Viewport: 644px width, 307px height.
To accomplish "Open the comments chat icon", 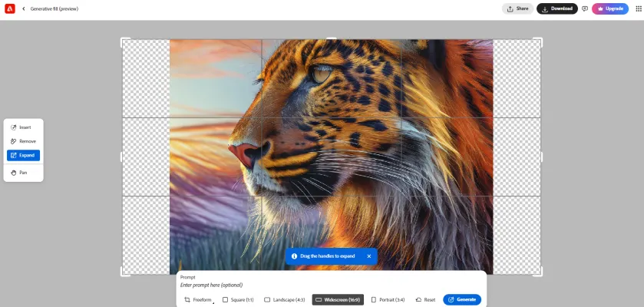I will click(x=585, y=8).
